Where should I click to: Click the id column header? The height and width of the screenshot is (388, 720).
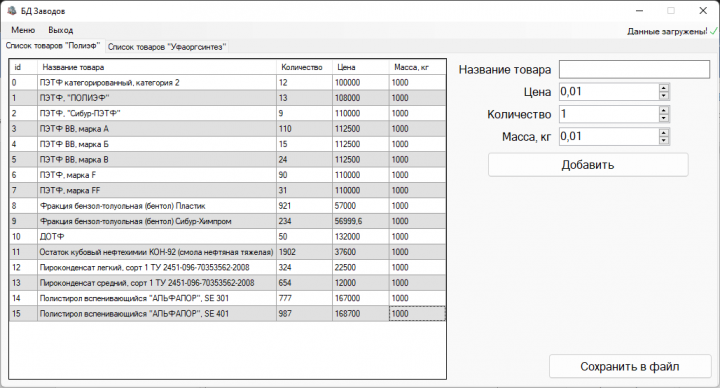[23, 67]
